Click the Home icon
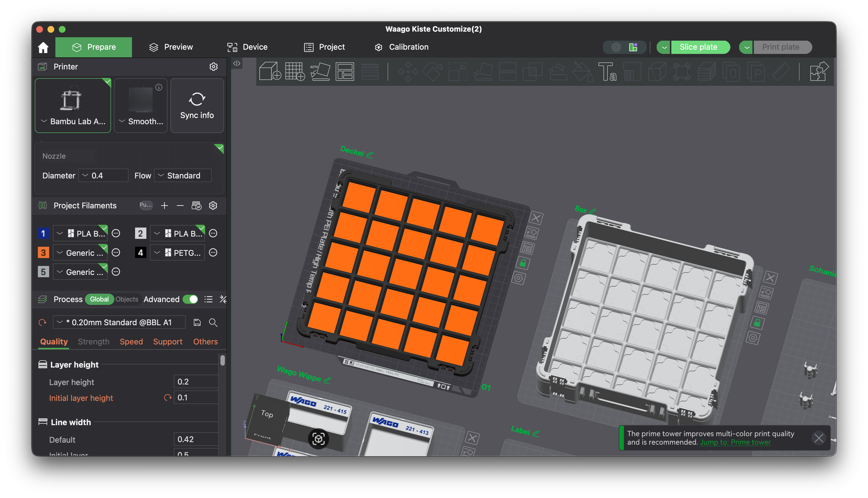Screen dimensions: 868x498 pos(43,47)
